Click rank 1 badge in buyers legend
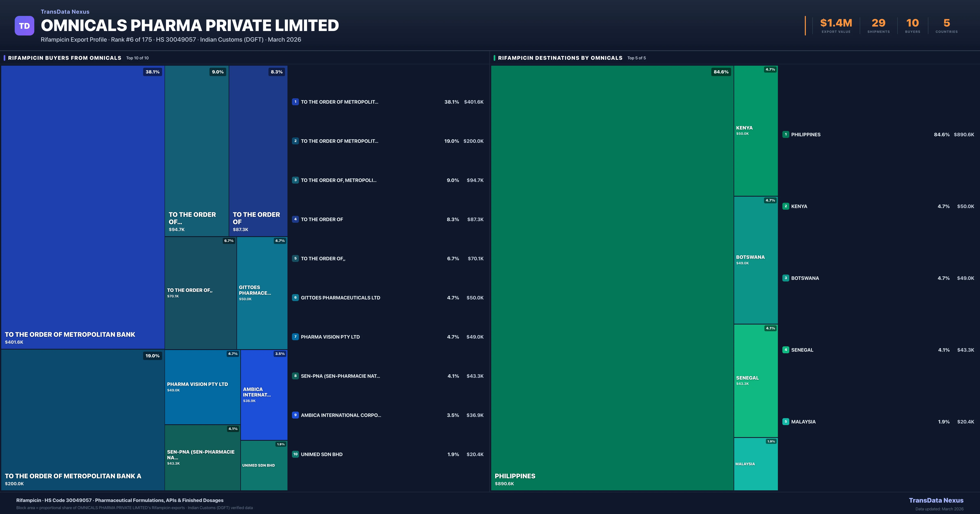The height and width of the screenshot is (514, 980). point(295,102)
